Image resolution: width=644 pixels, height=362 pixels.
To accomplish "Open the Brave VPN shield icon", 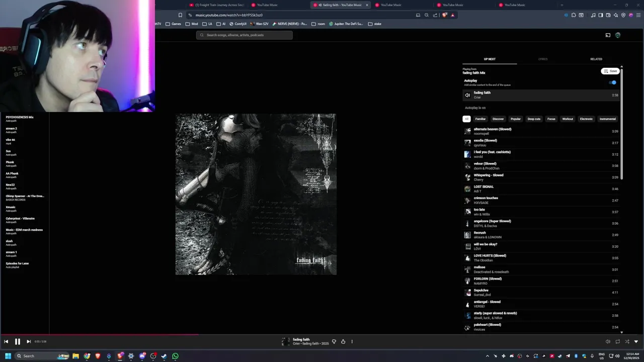I will pos(623,15).
